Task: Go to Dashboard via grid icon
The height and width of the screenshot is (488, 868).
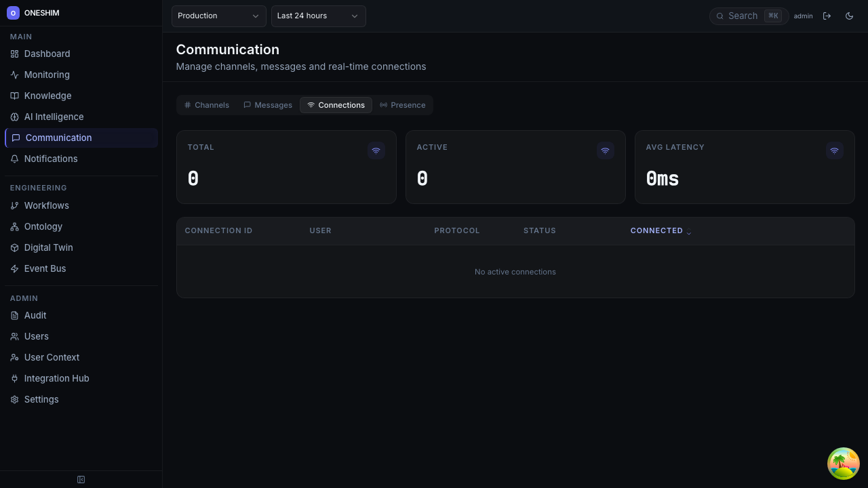Action: (x=14, y=54)
